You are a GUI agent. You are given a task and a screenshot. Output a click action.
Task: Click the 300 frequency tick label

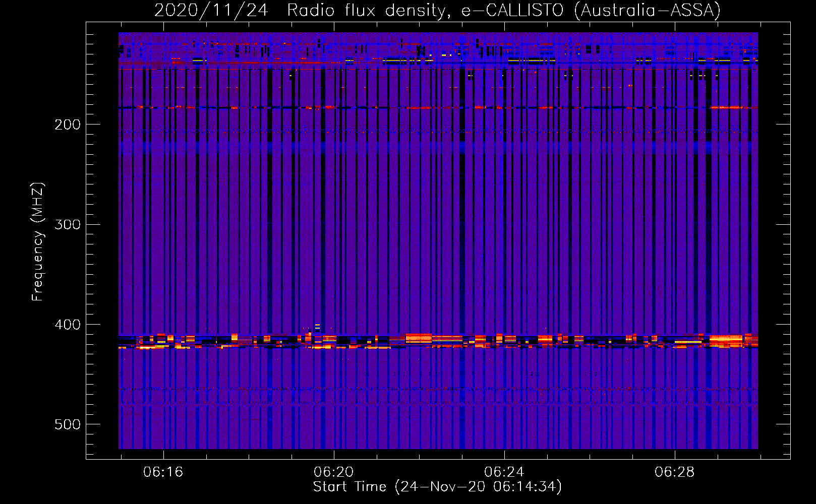(68, 224)
